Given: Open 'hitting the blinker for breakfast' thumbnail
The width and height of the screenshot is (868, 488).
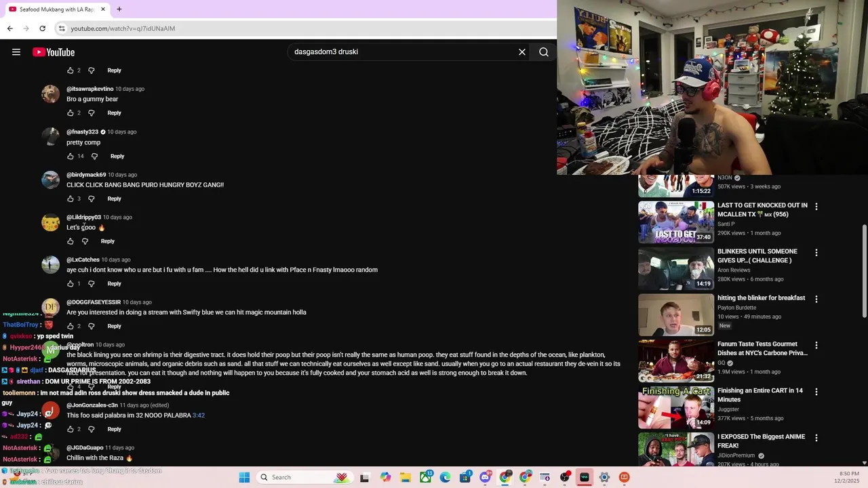Looking at the screenshot, I should tap(676, 314).
